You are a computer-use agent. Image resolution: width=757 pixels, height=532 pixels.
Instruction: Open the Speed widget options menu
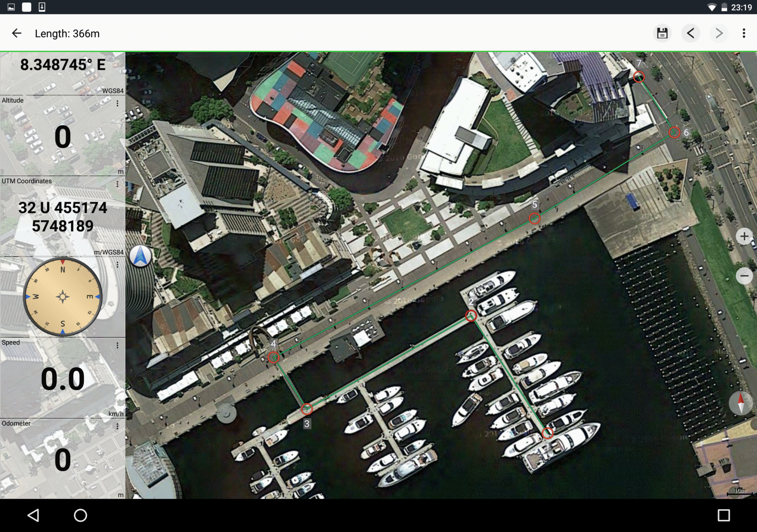pyautogui.click(x=118, y=346)
